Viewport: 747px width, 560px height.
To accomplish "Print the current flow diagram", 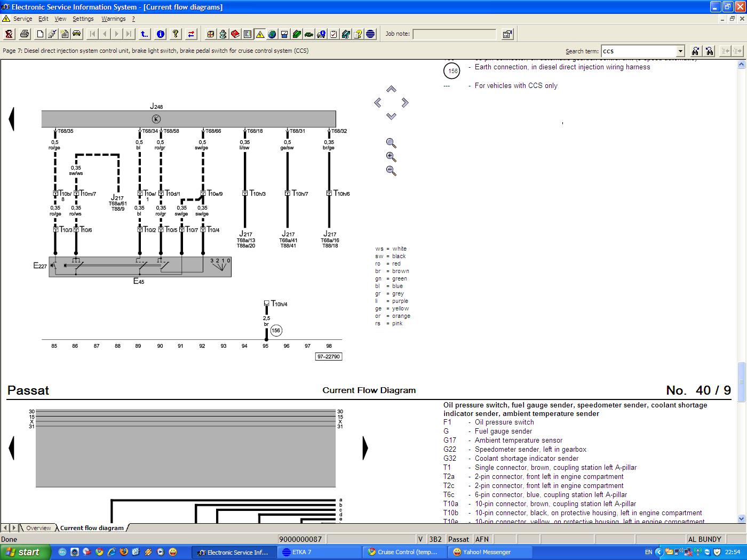I will [x=25, y=34].
